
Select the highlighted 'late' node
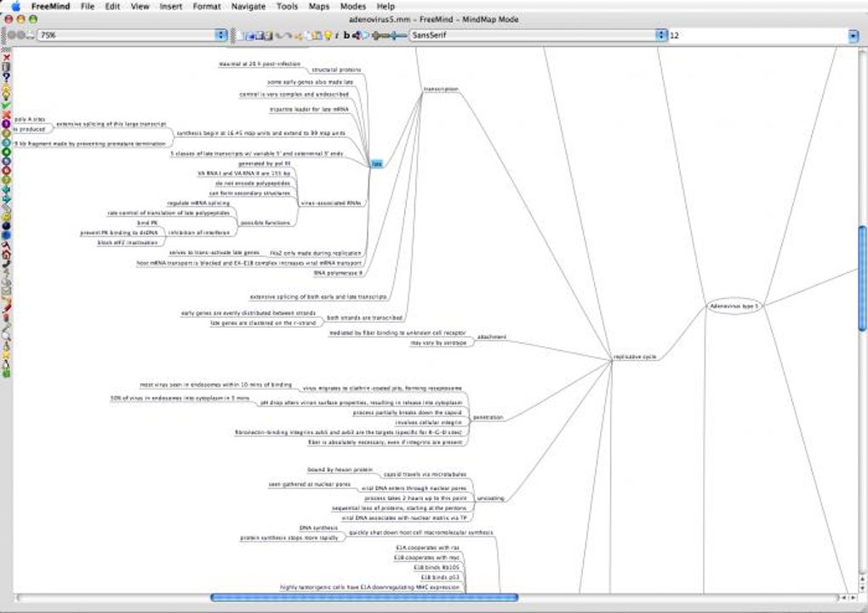[376, 163]
